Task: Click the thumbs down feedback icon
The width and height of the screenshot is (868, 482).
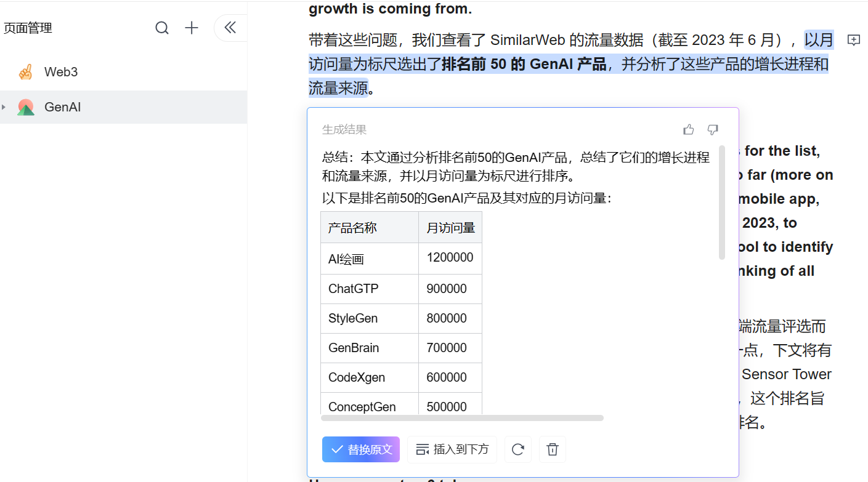Action: 713,129
